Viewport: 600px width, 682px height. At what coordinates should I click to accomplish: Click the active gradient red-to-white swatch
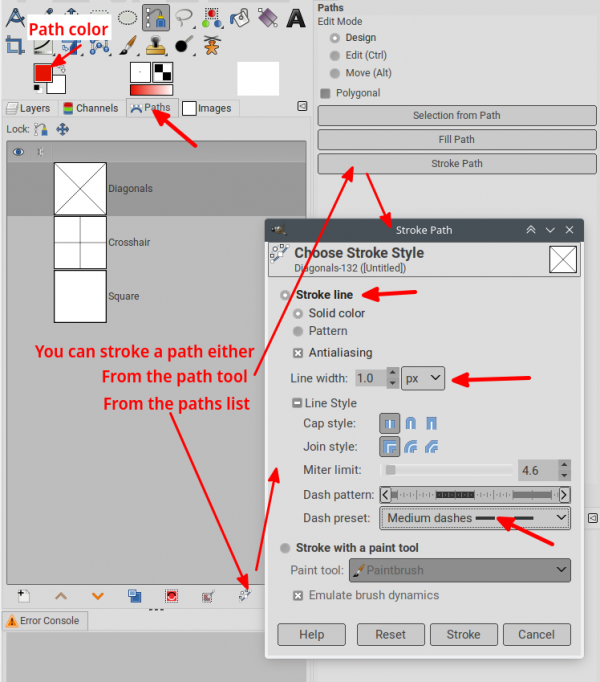(x=151, y=90)
